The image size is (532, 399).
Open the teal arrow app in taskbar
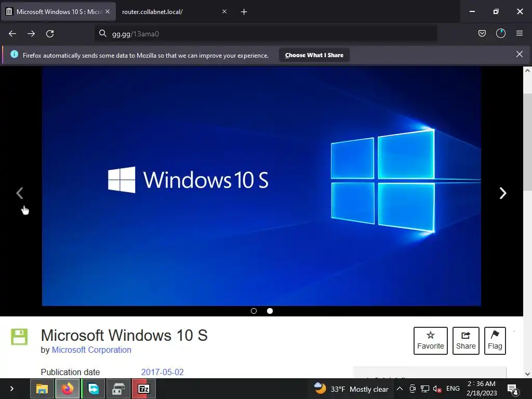pyautogui.click(x=94, y=389)
